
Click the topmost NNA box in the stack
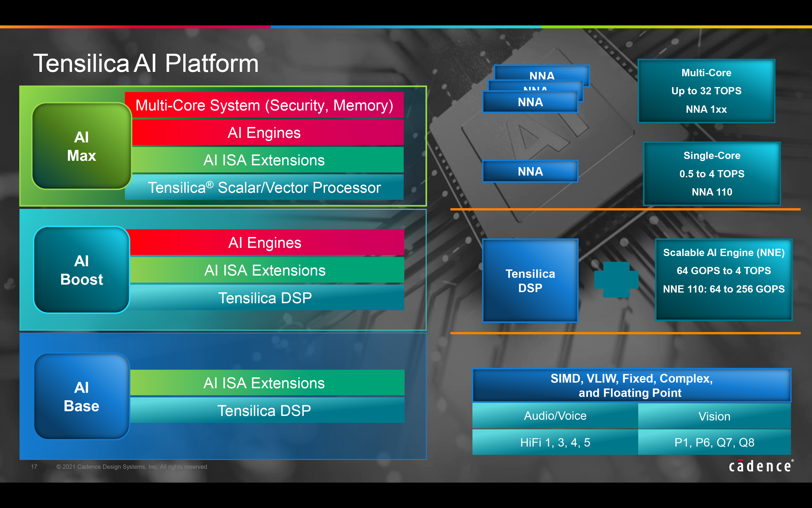pos(542,72)
